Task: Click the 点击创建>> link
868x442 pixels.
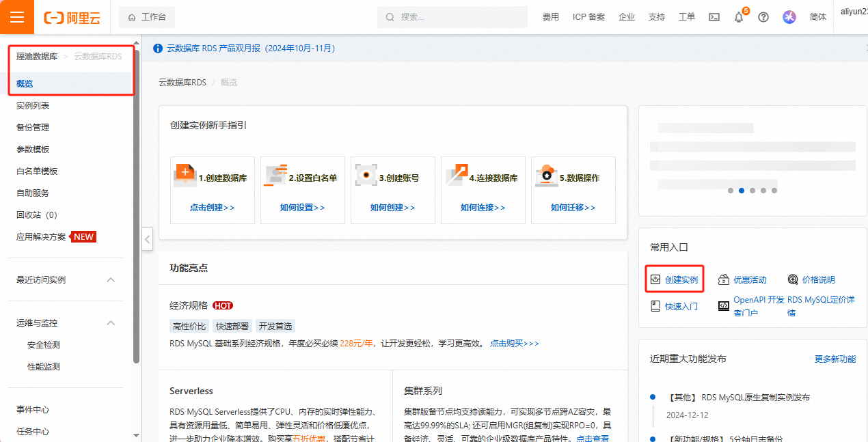Action: point(212,208)
